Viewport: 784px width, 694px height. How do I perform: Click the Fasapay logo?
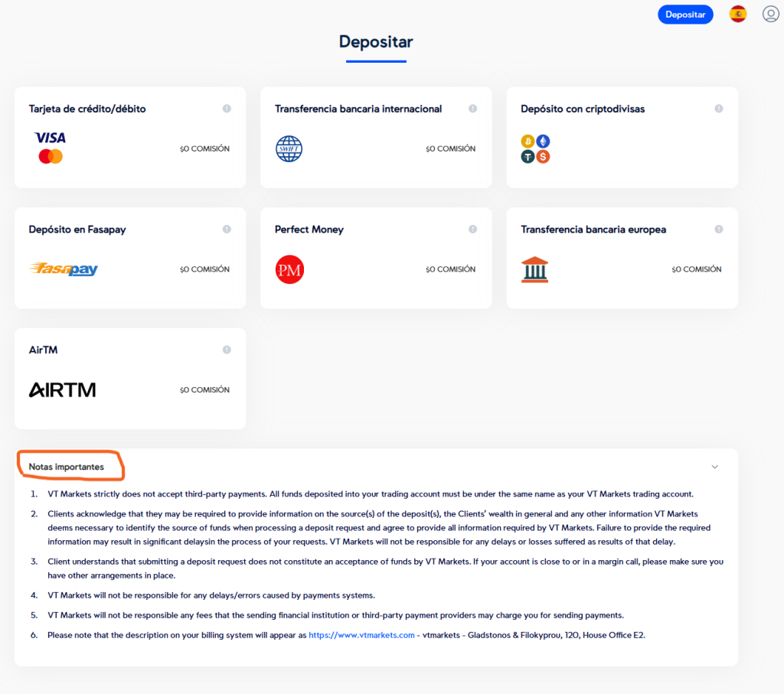click(x=64, y=269)
